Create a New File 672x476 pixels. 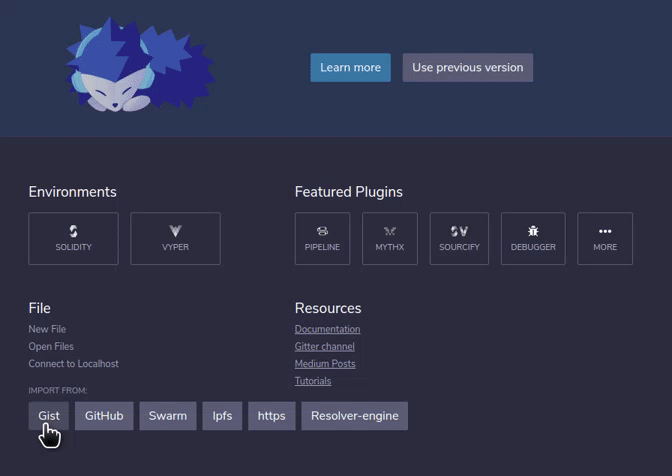coord(47,329)
